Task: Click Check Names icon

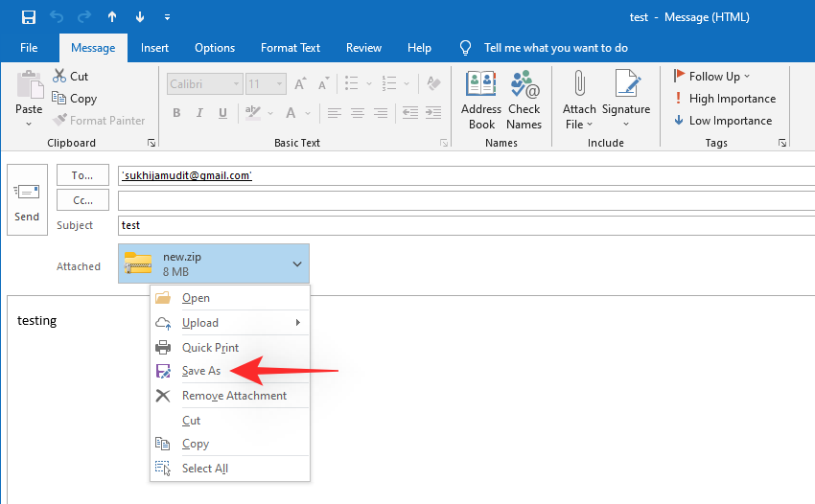Action: tap(524, 86)
